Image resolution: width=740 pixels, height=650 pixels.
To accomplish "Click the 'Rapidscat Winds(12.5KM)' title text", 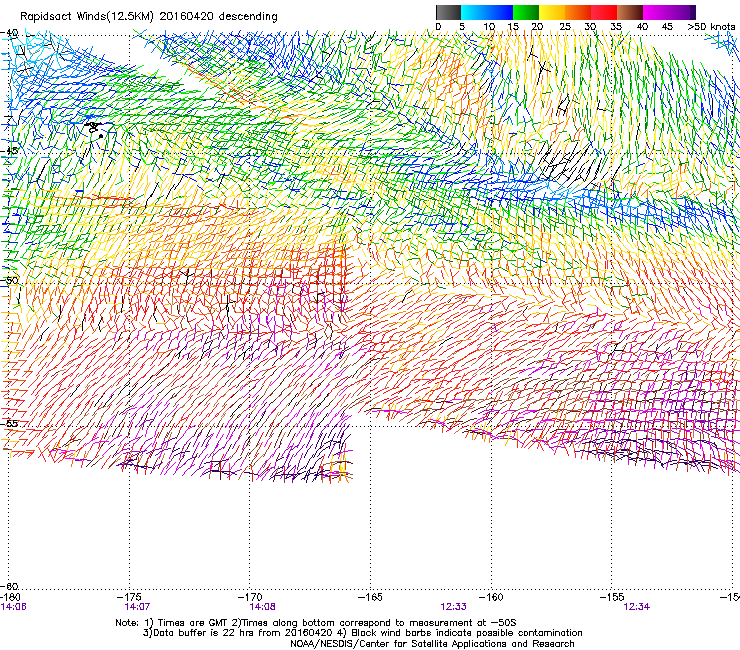I will click(87, 17).
